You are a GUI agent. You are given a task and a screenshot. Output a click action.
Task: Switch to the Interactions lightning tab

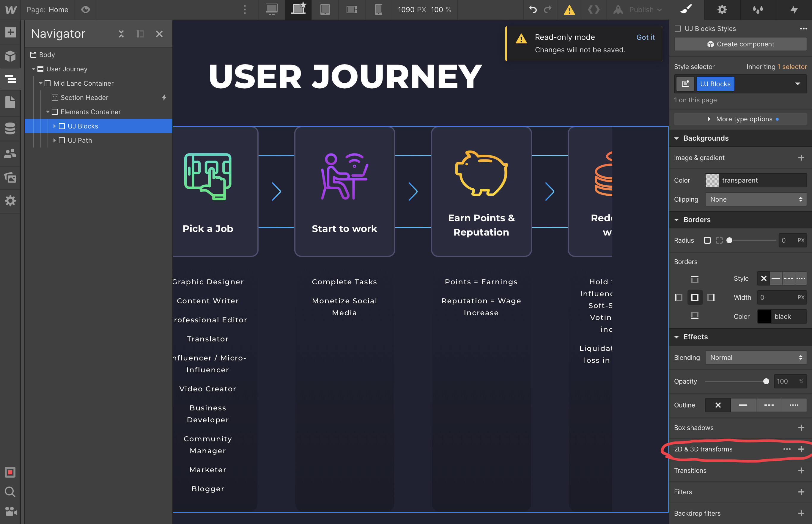pos(794,10)
